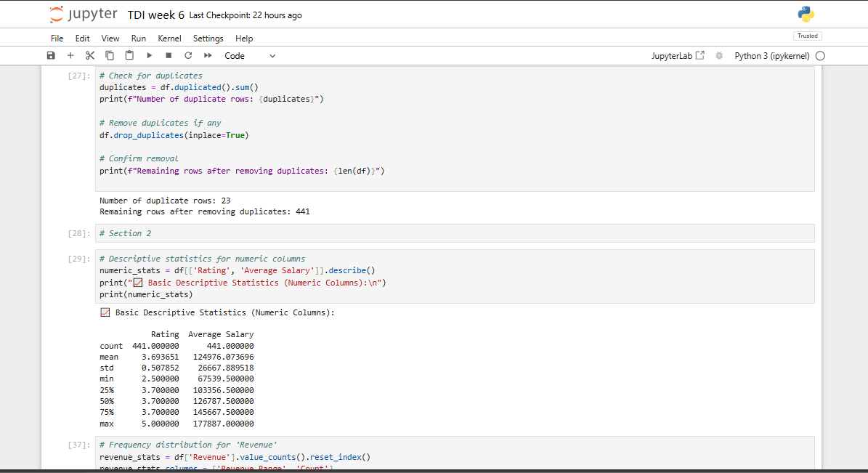The image size is (868, 473).
Task: Open the Settings menu
Action: (208, 39)
